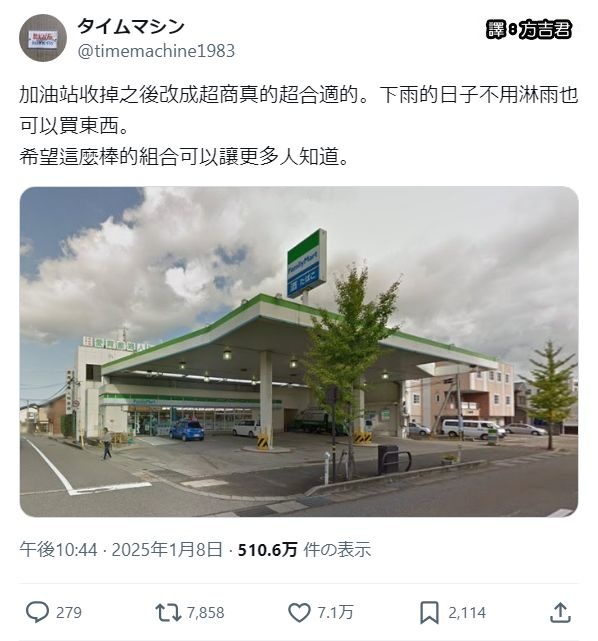The image size is (598, 641).
Task: Show the 2,114 bookmarks count
Action: pyautogui.click(x=467, y=613)
